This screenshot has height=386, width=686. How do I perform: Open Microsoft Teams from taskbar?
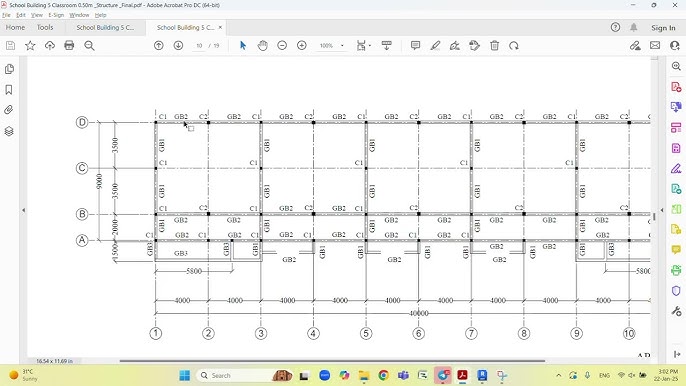[x=403, y=375]
